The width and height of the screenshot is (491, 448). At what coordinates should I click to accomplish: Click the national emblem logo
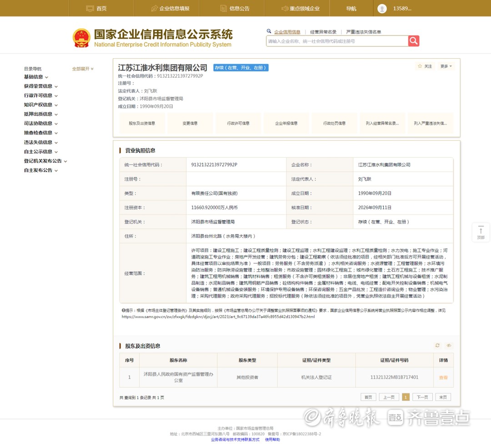point(81,38)
